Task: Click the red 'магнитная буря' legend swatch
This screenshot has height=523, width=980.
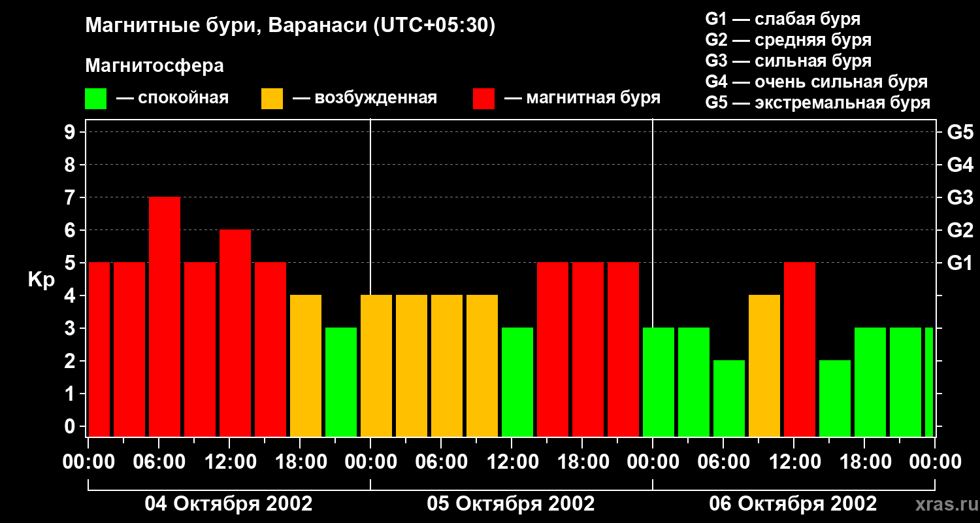Action: [x=483, y=99]
